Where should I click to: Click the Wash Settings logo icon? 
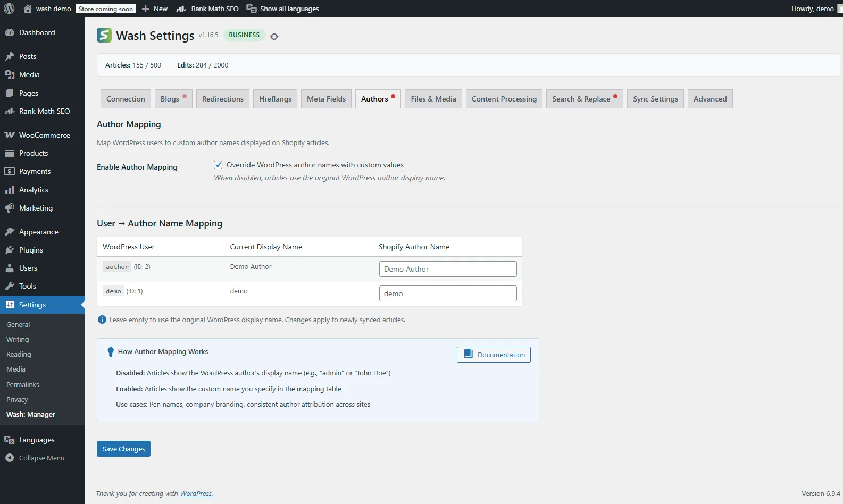click(104, 35)
